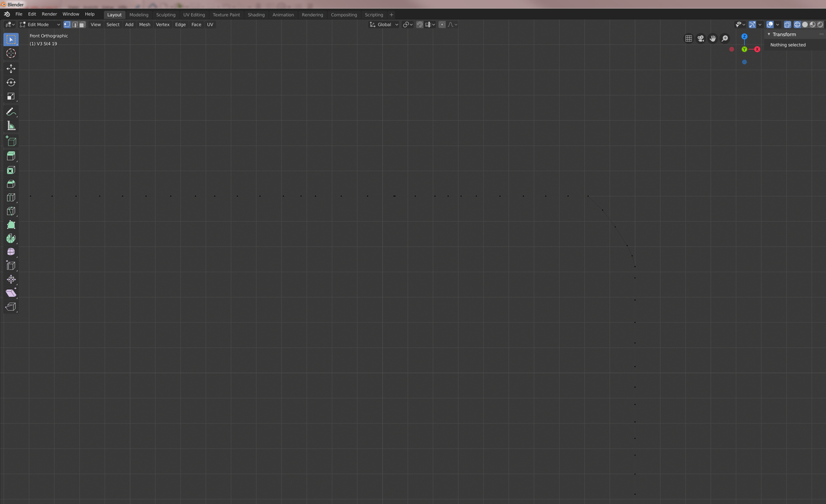This screenshot has width=826, height=504.
Task: Open the Edit Mode dropdown
Action: pyautogui.click(x=39, y=25)
